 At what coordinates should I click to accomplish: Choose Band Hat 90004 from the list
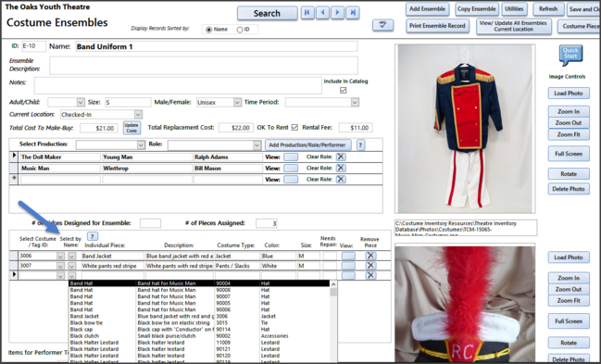point(199,283)
